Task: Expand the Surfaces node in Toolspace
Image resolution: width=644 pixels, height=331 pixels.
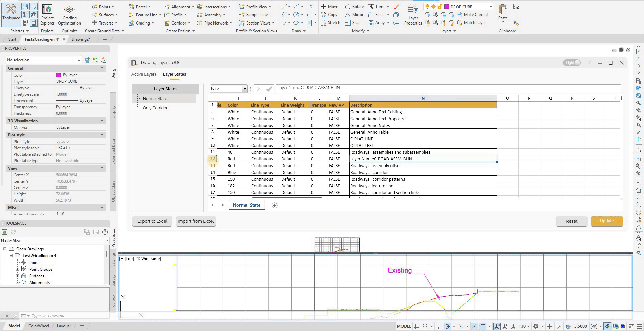Action: [18, 276]
